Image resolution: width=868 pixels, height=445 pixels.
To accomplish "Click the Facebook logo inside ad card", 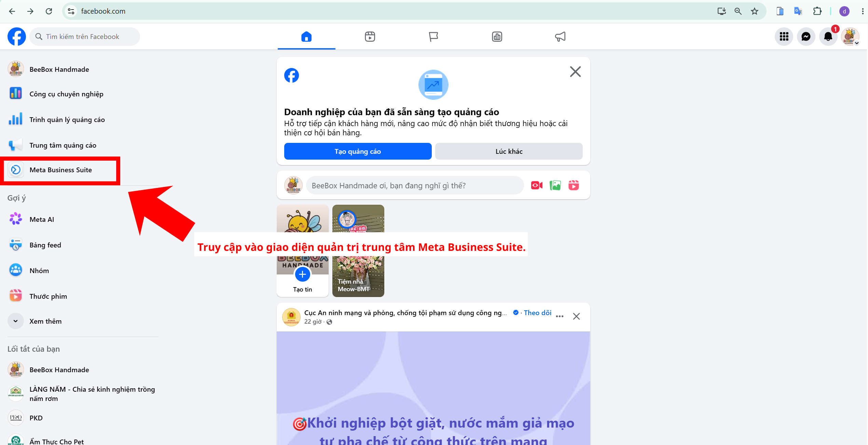I will pos(291,75).
